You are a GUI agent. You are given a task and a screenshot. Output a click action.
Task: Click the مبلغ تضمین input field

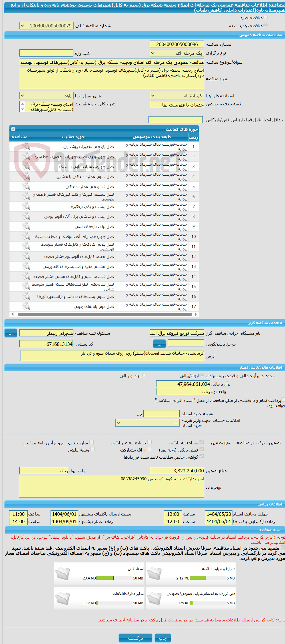(x=177, y=471)
